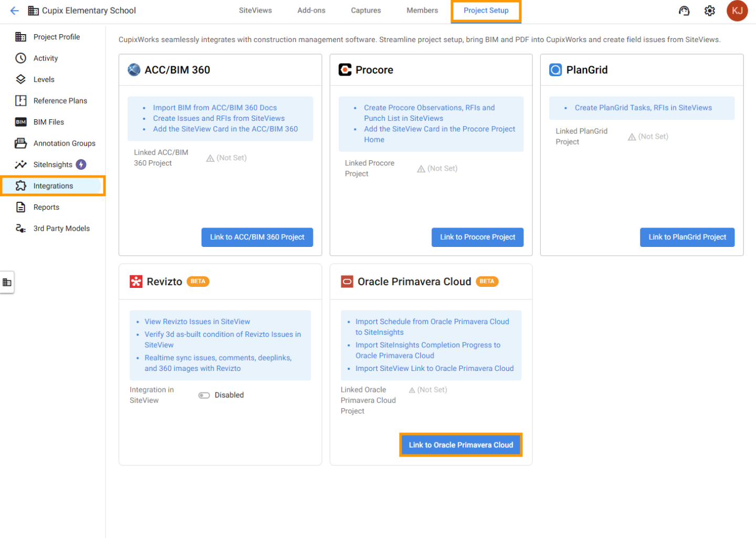Click the PlanGrid logo icon
This screenshot has width=756, height=538.
click(555, 70)
